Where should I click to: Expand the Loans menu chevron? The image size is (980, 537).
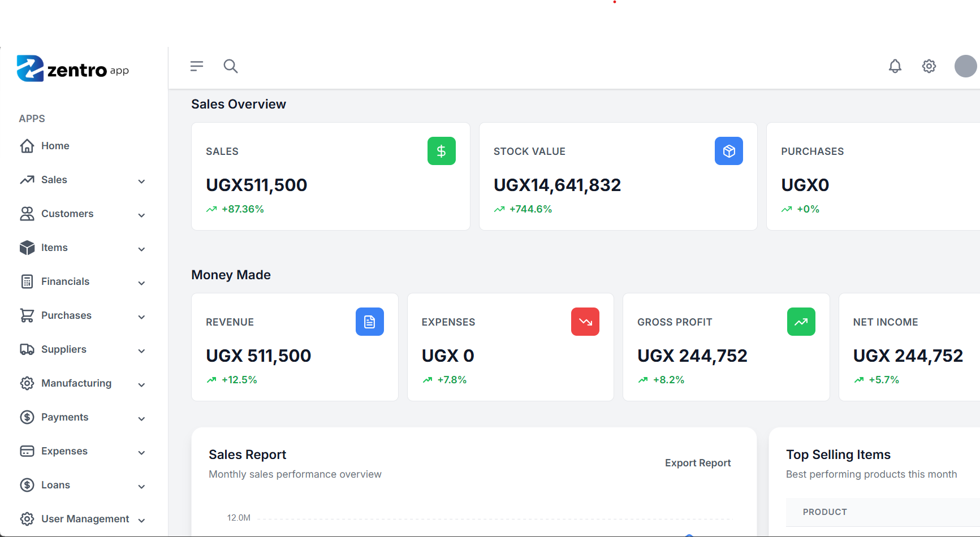[x=141, y=487]
